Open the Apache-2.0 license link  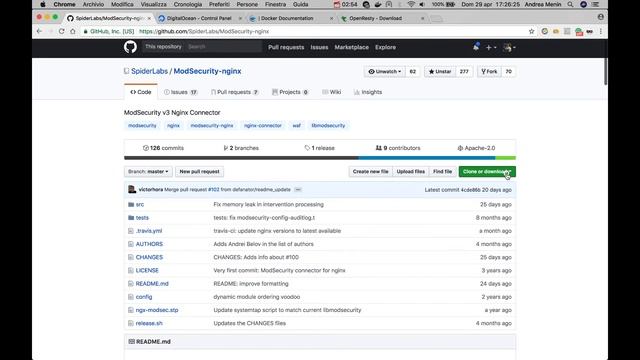[x=476, y=148]
